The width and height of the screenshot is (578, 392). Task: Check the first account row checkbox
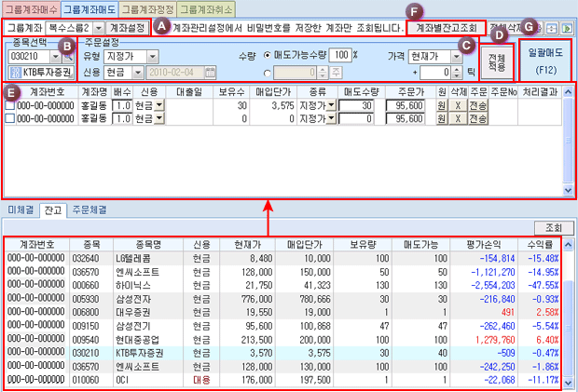click(x=9, y=105)
